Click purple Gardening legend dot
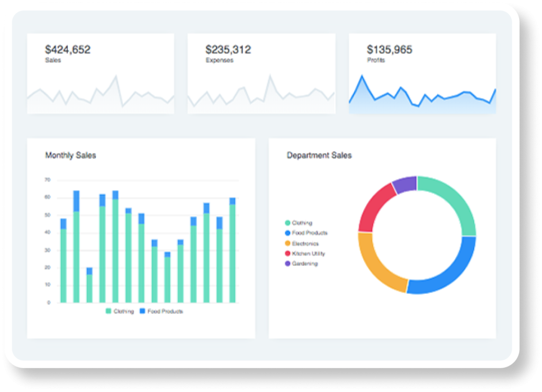 (x=288, y=263)
